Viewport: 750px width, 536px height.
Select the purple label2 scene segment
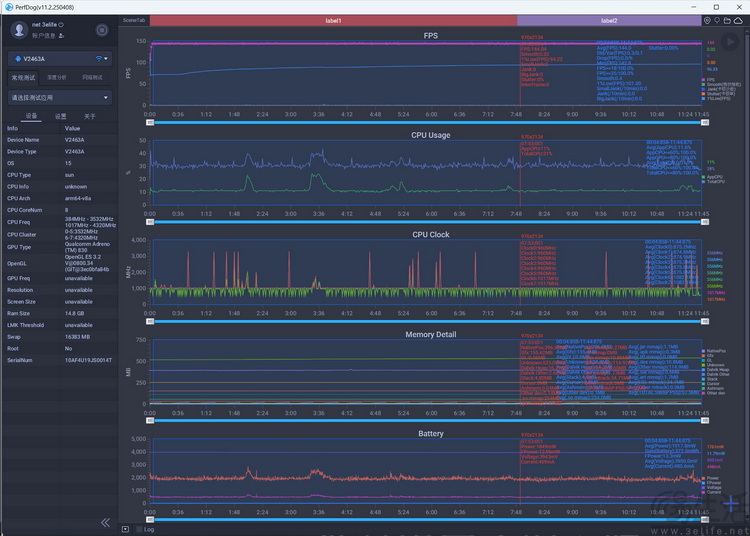(609, 21)
